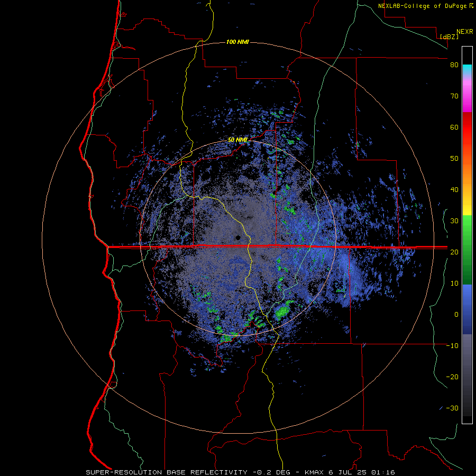Click the -30 value on the dBZ scale
Image resolution: width=476 pixels, height=476 pixels.
pos(452,408)
